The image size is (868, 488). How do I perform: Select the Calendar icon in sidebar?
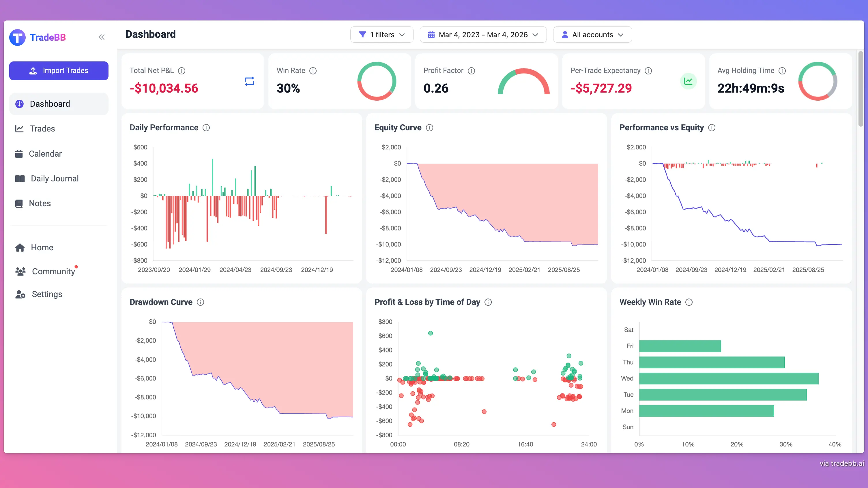click(x=20, y=153)
